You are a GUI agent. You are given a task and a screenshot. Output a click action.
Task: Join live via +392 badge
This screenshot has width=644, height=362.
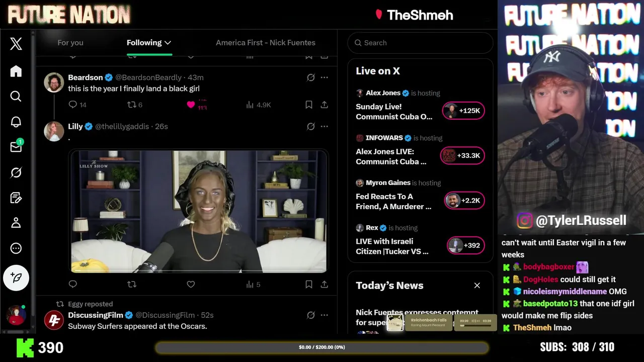click(x=465, y=245)
